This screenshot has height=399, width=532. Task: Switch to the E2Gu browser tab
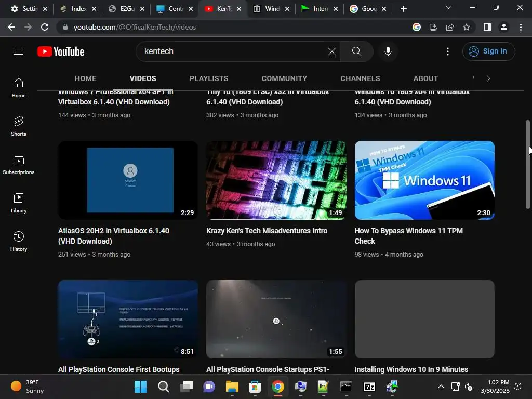point(123,9)
